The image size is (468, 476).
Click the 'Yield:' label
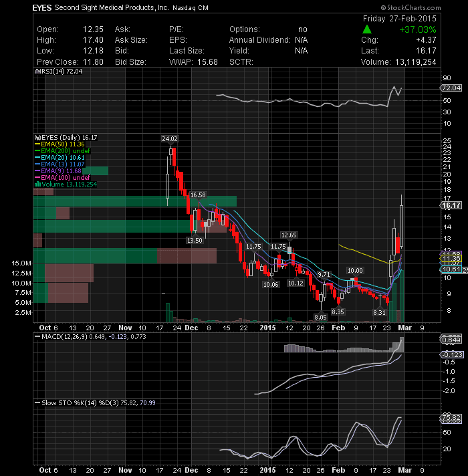(x=239, y=51)
